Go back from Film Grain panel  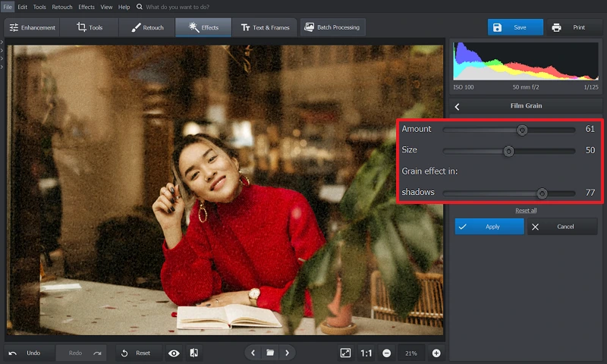458,106
